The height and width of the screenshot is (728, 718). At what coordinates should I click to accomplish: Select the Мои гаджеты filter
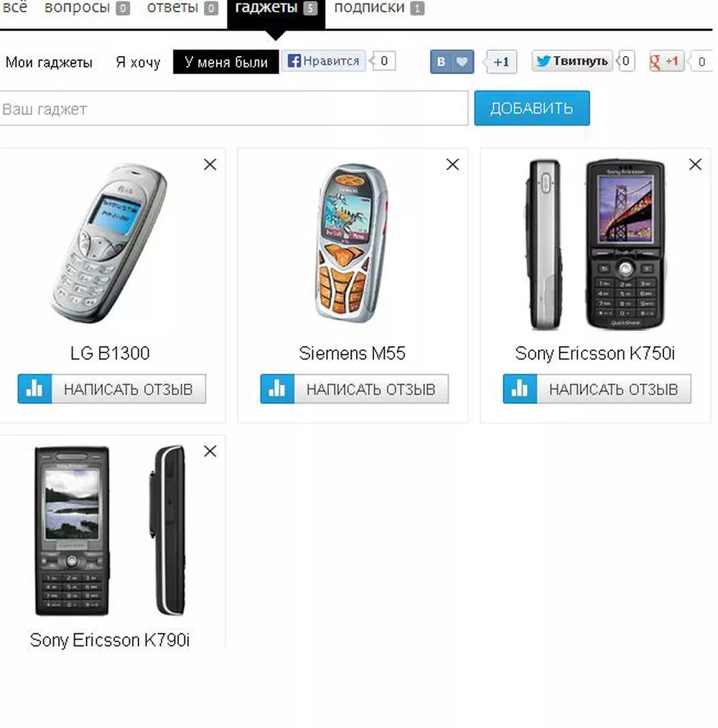[49, 62]
